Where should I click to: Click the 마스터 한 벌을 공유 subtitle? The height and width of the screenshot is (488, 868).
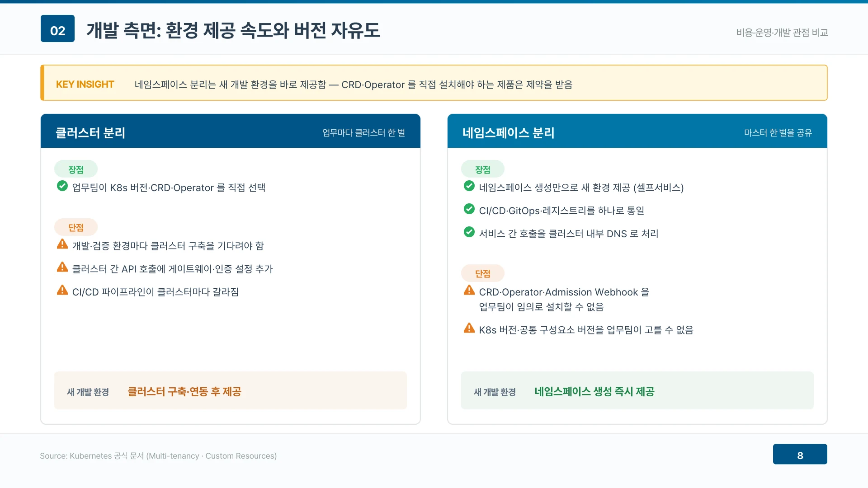[x=778, y=132]
